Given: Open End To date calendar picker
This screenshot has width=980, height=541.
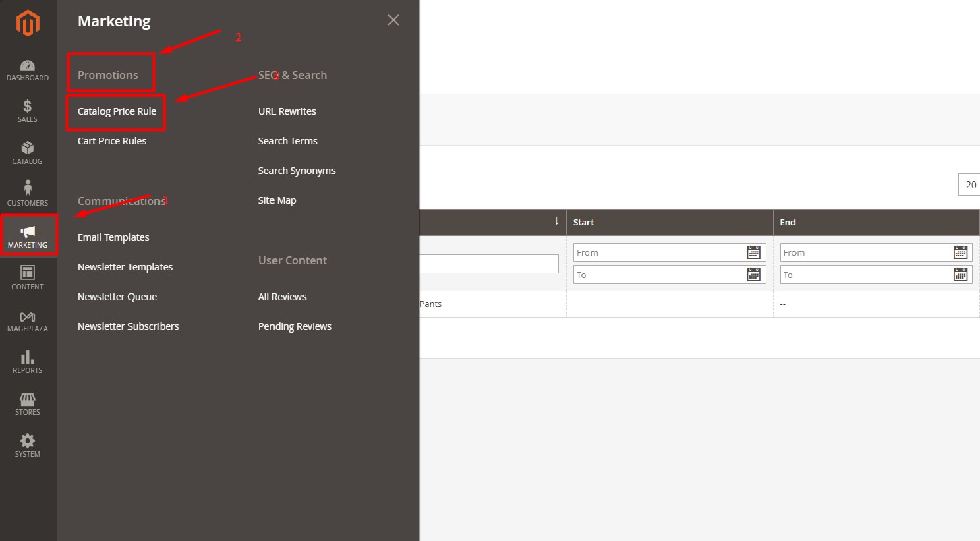Looking at the screenshot, I should (x=960, y=275).
